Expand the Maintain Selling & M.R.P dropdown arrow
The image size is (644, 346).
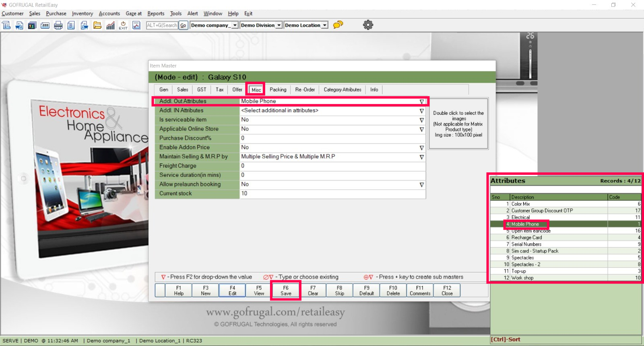click(x=422, y=157)
